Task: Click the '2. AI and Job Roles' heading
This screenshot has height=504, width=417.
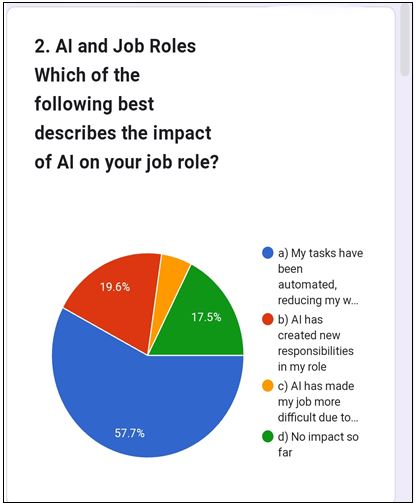Action: point(115,46)
